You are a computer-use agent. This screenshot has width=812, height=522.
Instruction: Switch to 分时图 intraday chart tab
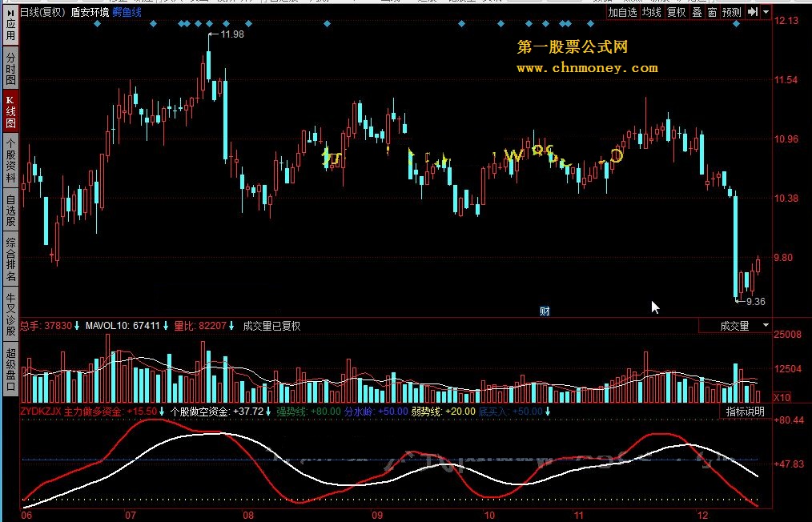[x=10, y=69]
